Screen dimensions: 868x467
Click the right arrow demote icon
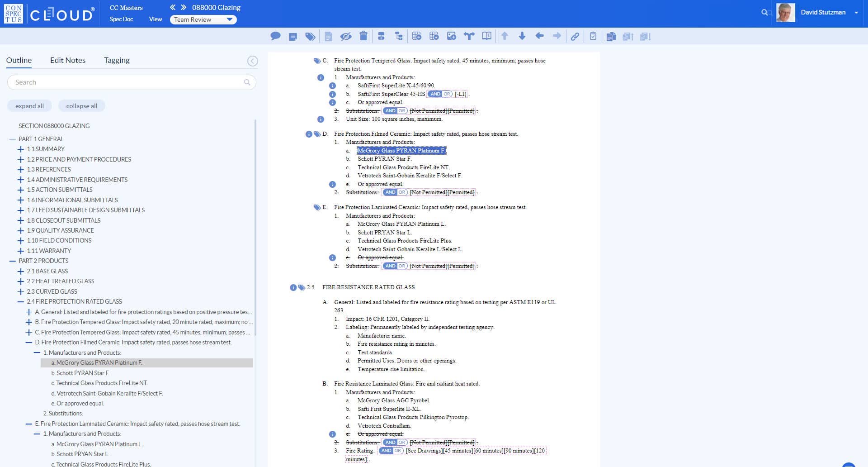click(x=557, y=36)
